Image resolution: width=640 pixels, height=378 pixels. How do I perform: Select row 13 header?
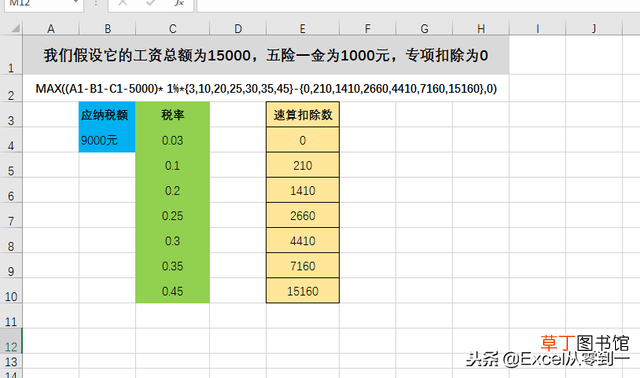(x=11, y=361)
